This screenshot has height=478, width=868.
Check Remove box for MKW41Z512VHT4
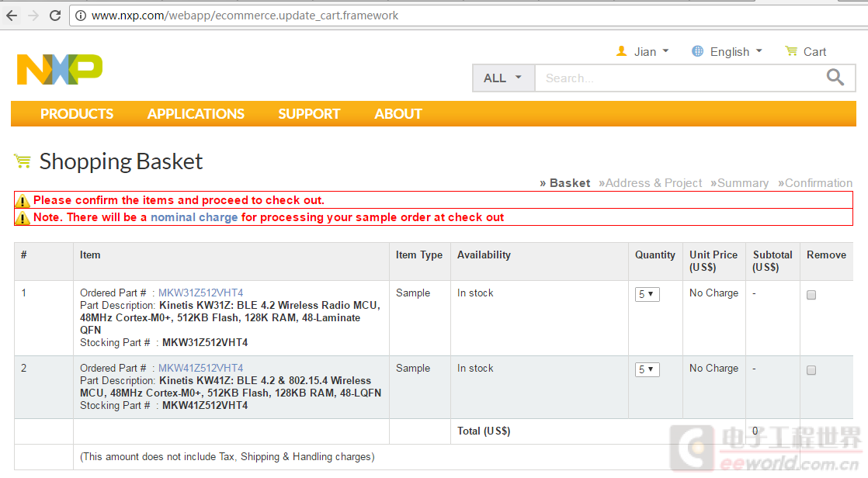(811, 370)
